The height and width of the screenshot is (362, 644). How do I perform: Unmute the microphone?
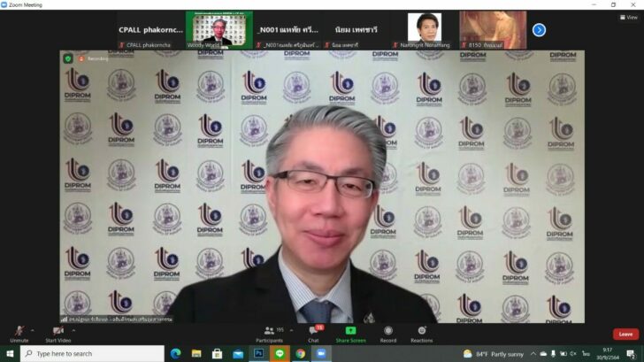coord(19,335)
